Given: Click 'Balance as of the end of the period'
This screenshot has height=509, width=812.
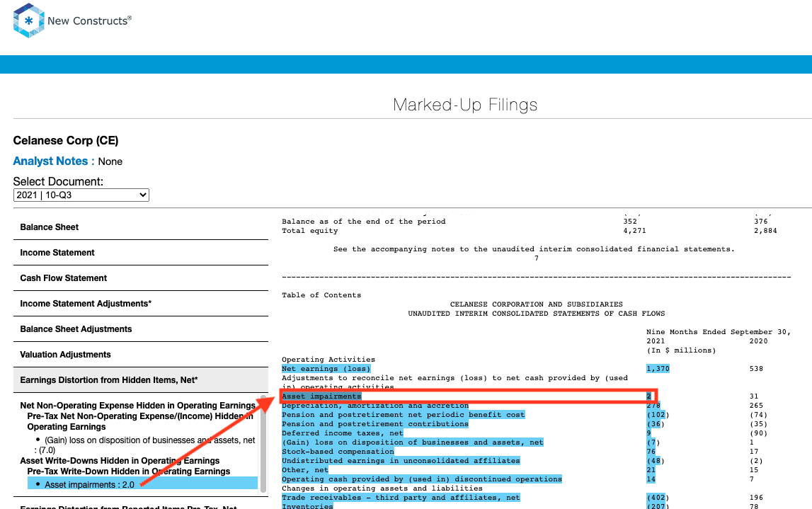Looking at the screenshot, I should (x=364, y=222).
